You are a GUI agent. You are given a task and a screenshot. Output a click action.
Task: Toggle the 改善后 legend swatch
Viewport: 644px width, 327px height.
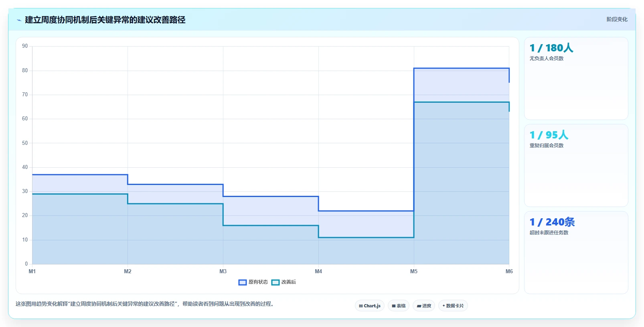[275, 282]
